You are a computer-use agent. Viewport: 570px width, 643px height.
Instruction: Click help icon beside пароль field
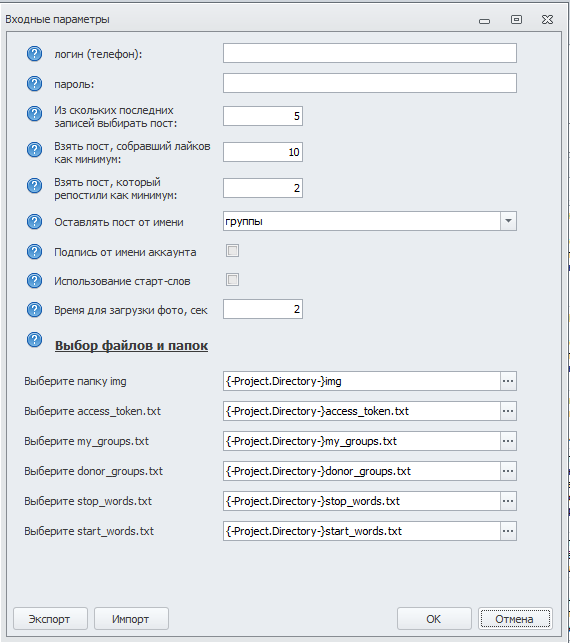pyautogui.click(x=34, y=84)
